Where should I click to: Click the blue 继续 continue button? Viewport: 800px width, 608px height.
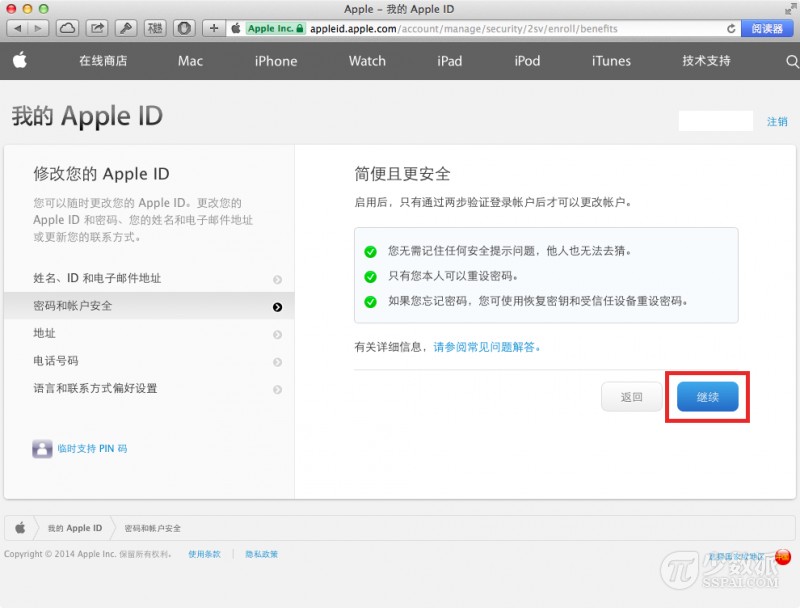708,397
